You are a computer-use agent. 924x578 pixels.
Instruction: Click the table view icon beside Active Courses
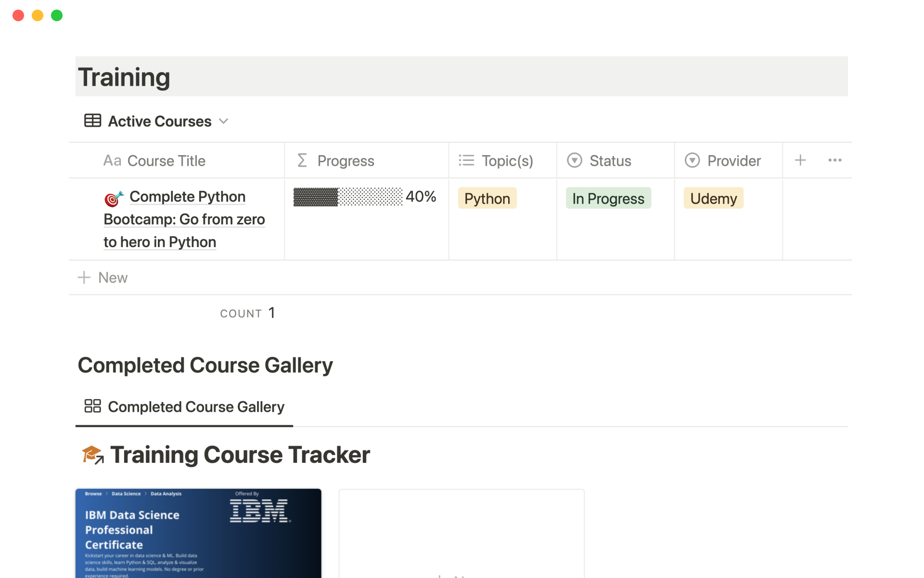pyautogui.click(x=92, y=120)
